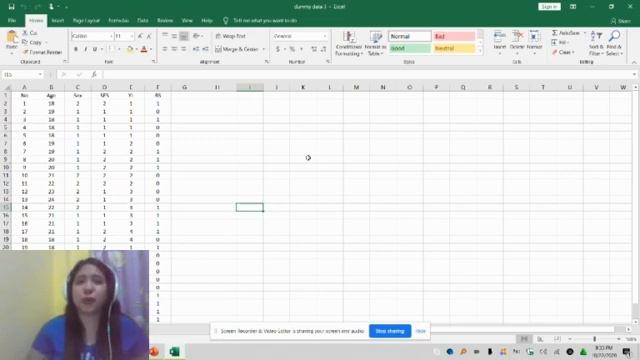The width and height of the screenshot is (640, 360).
Task: Click the Insert Function fx icon
Action: (94, 74)
